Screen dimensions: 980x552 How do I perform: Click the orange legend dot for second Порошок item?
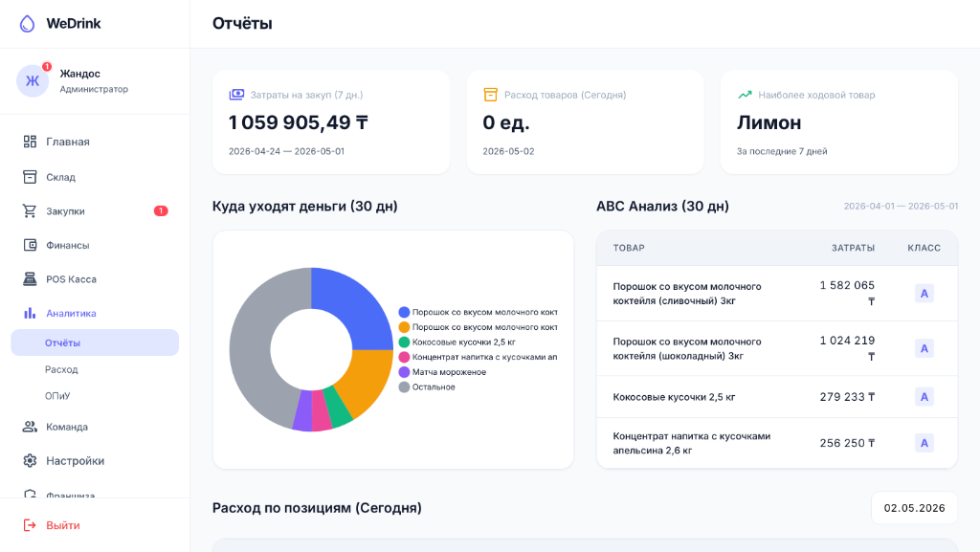pos(404,327)
